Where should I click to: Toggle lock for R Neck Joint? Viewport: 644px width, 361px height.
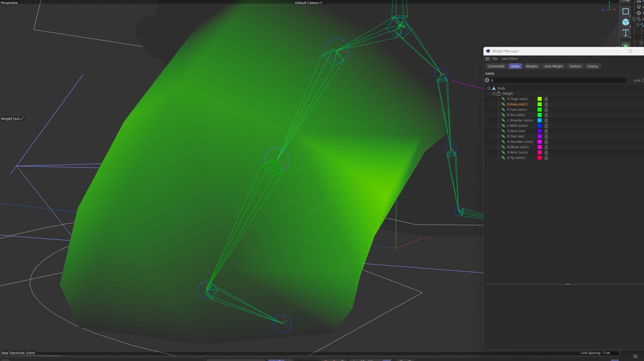tap(546, 131)
